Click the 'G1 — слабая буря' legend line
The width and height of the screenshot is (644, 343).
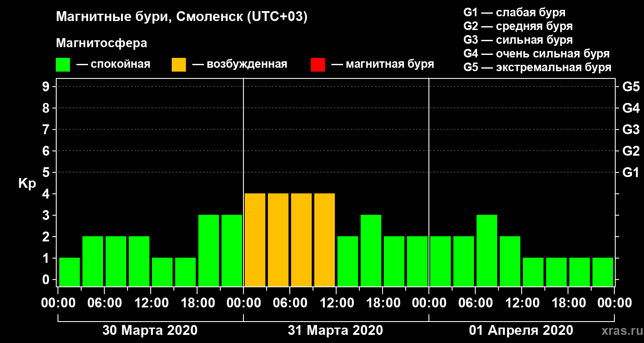click(514, 12)
